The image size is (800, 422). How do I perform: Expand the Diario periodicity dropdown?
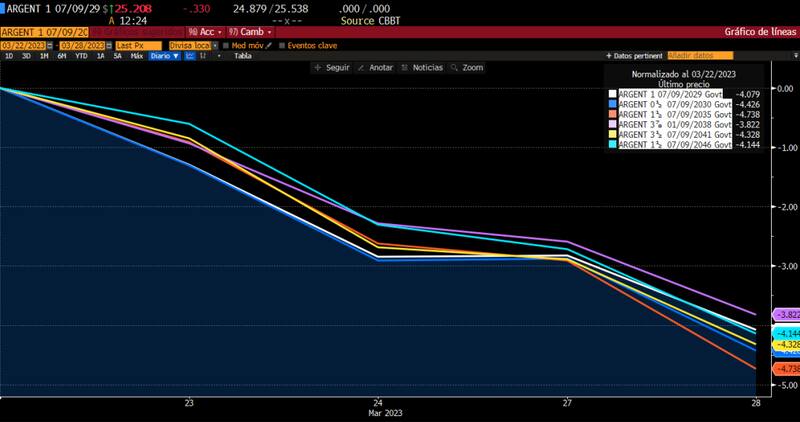pos(163,56)
